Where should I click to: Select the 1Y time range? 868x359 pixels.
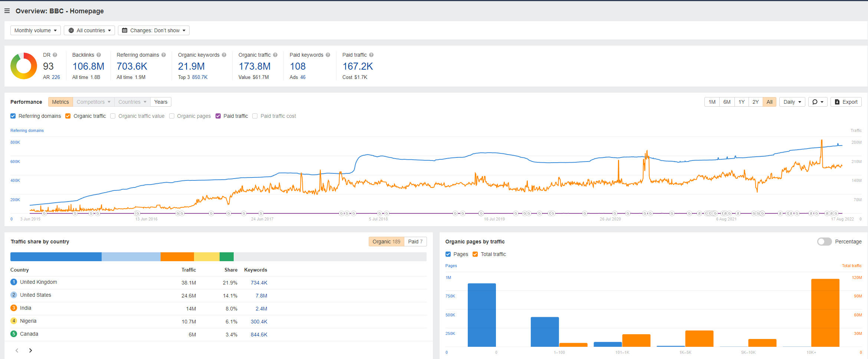[742, 102]
